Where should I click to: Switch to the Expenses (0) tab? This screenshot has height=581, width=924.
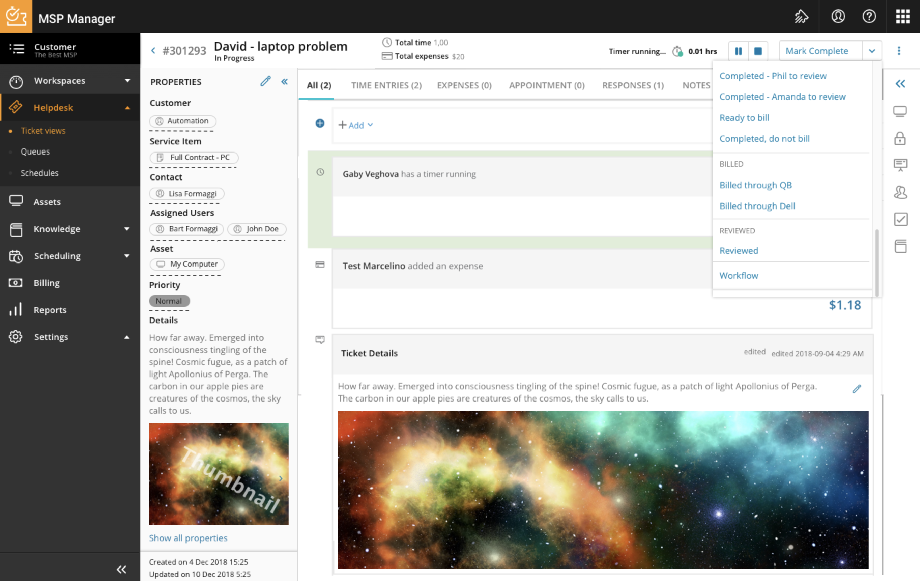point(464,85)
